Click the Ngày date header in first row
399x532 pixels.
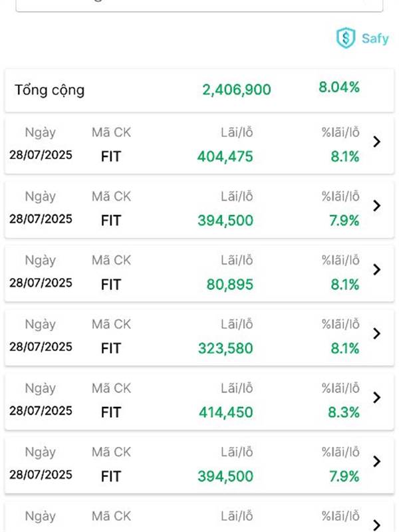tap(41, 132)
